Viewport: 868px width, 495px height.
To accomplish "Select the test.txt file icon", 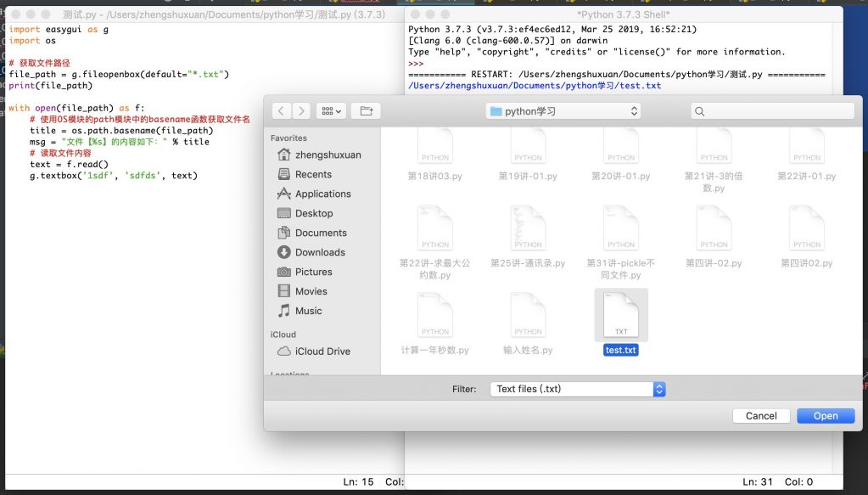I will 620,316.
